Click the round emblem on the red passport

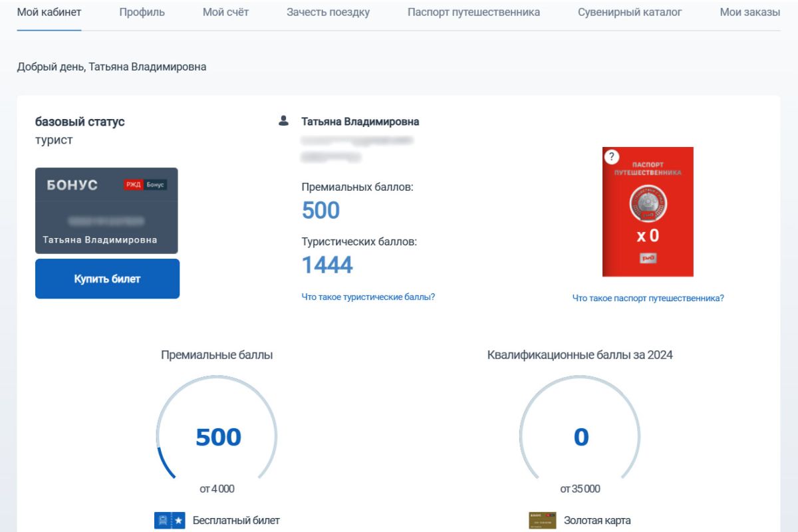click(x=648, y=205)
